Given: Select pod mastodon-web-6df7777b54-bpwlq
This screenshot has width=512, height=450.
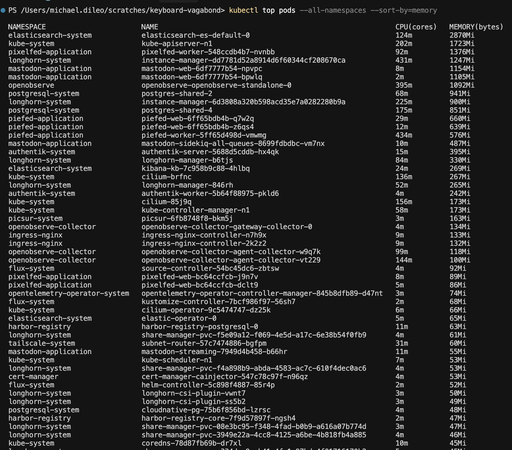Looking at the screenshot, I should [x=202, y=77].
